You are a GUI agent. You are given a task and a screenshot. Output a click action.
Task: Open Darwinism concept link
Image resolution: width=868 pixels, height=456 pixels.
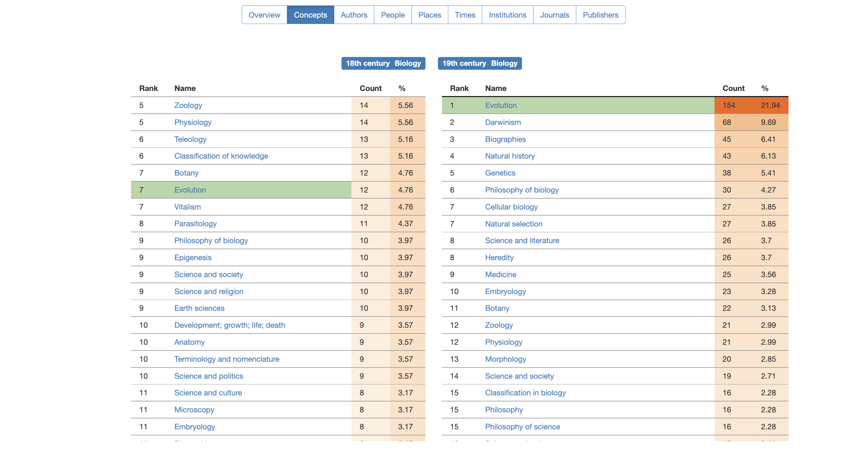[x=503, y=122]
